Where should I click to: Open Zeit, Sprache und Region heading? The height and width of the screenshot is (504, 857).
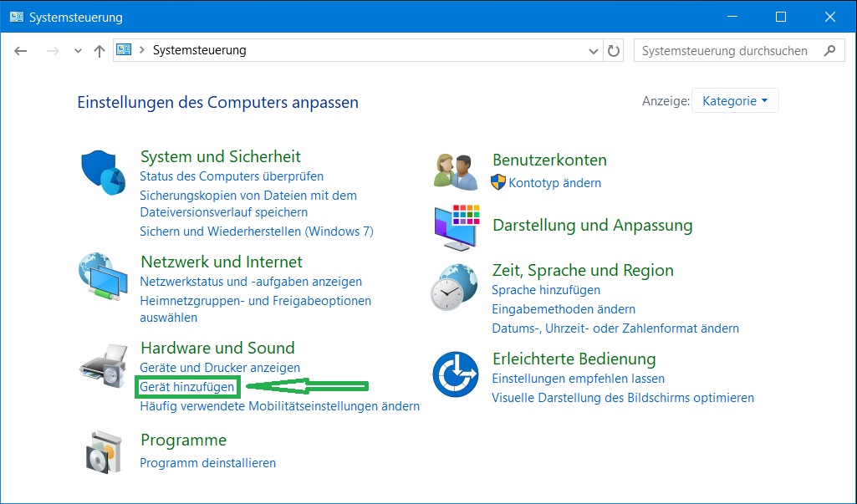[583, 270]
